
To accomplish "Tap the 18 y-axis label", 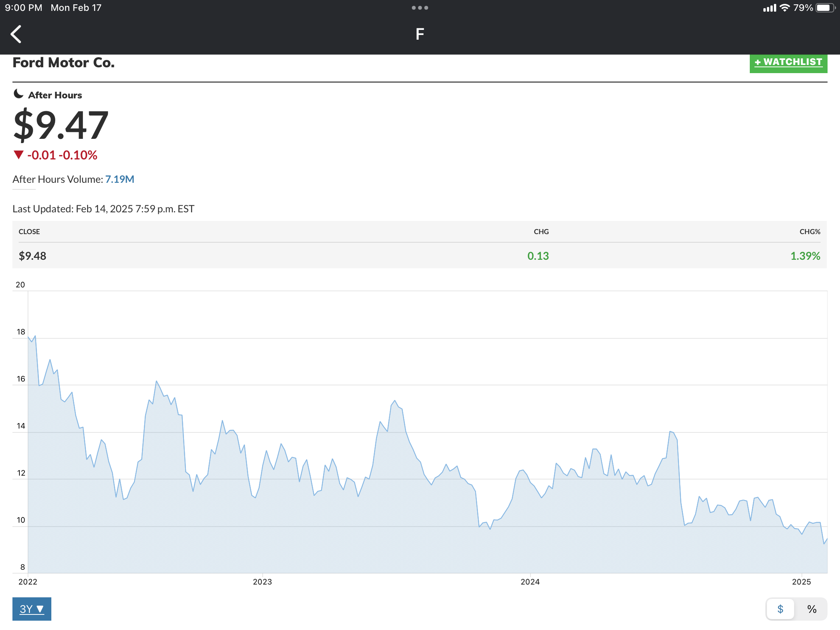I will [21, 332].
